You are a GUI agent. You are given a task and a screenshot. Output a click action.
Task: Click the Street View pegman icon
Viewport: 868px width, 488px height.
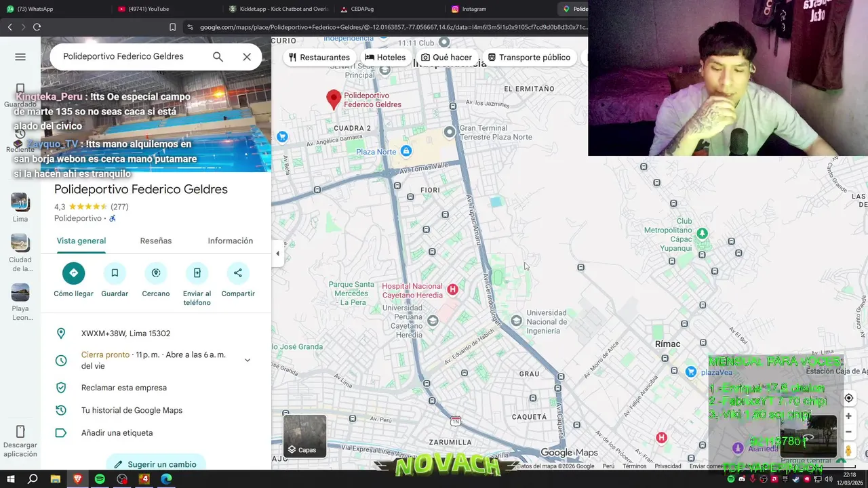(x=848, y=451)
